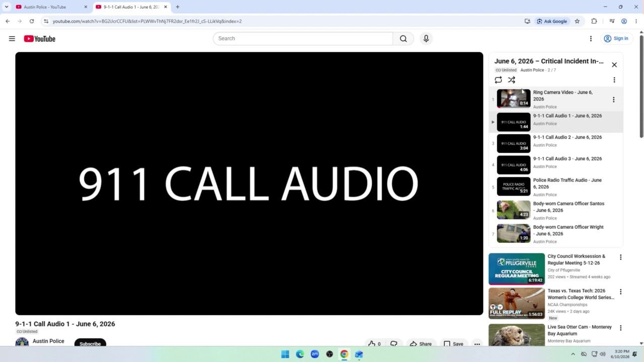
Task: Play 9-1-1 Call Audio 2 in playlist
Action: 556,143
